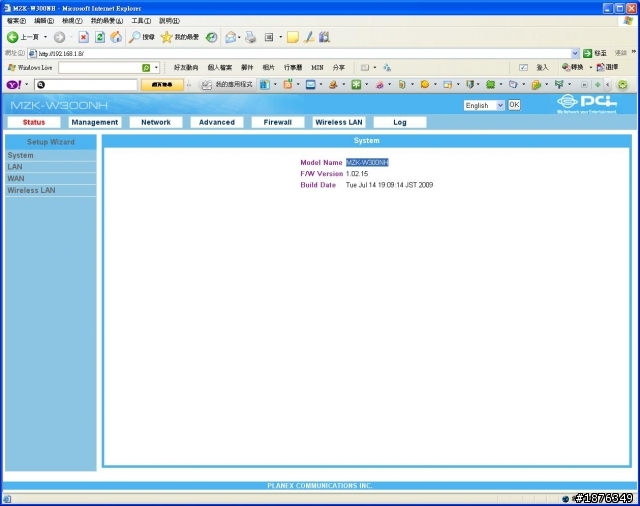Click the Search magnifier icon

[134, 37]
